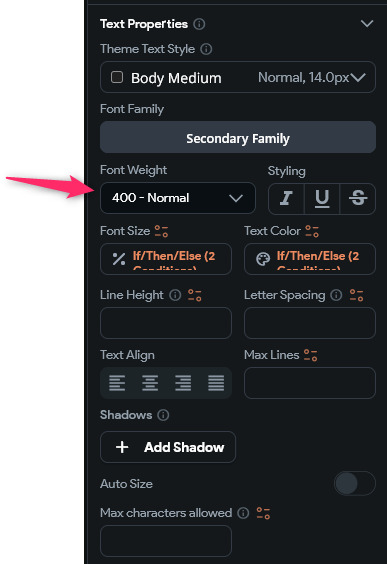This screenshot has width=387, height=564.
Task: Collapse the Text Properties section
Action: pyautogui.click(x=367, y=24)
